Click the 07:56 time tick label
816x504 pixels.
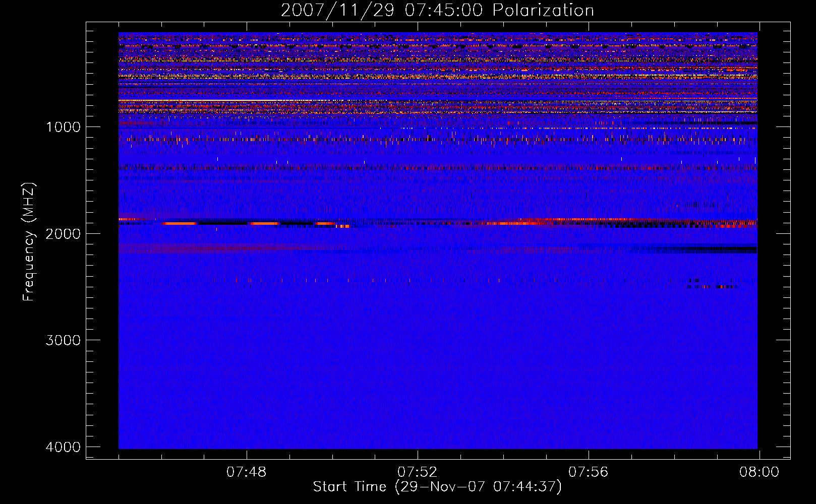point(589,472)
